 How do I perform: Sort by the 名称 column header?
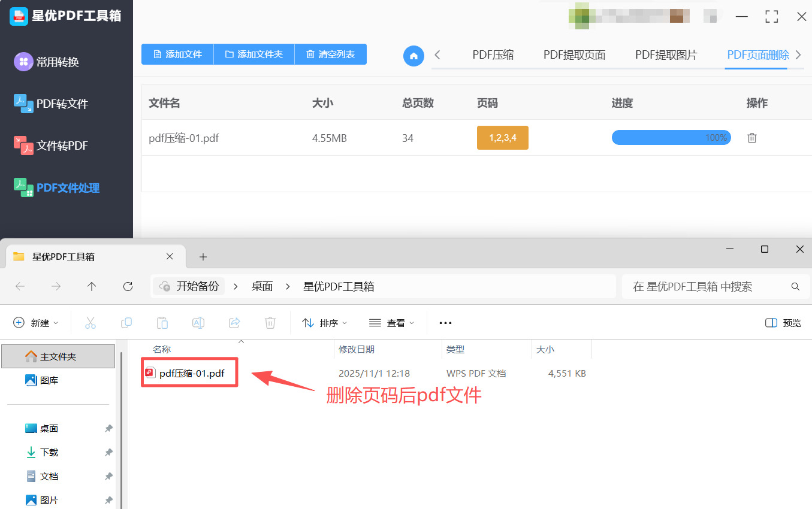pyautogui.click(x=162, y=349)
